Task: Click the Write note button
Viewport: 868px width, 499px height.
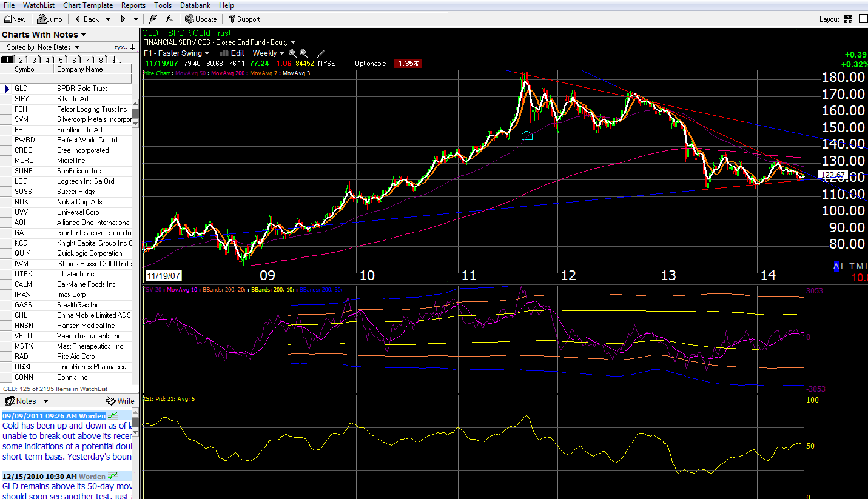Action: click(120, 401)
